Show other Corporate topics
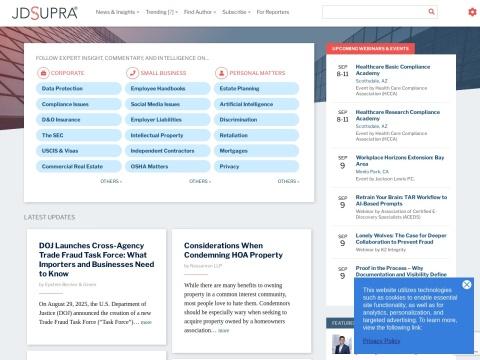The image size is (480, 360). pyautogui.click(x=111, y=181)
